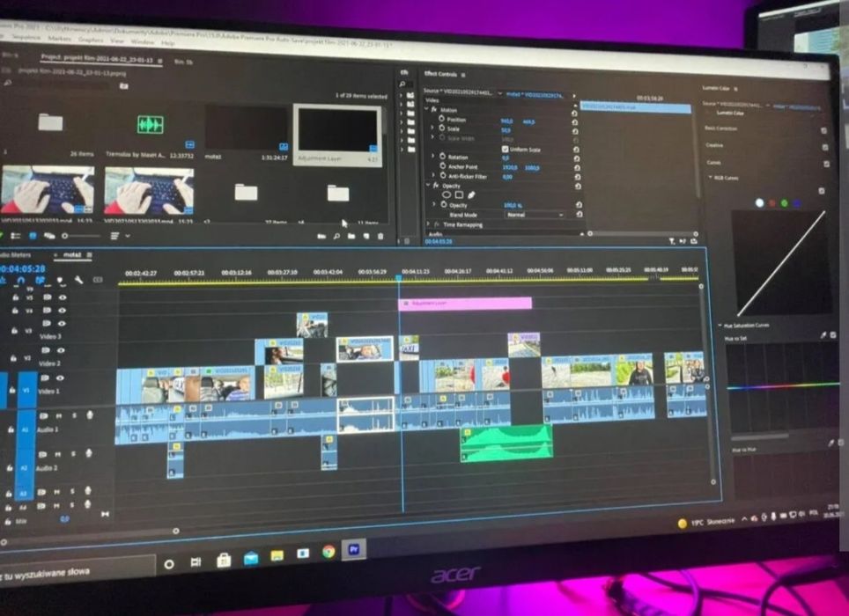Click the ellipse mask tool under Opacity
This screenshot has height=616, width=849.
[x=447, y=194]
